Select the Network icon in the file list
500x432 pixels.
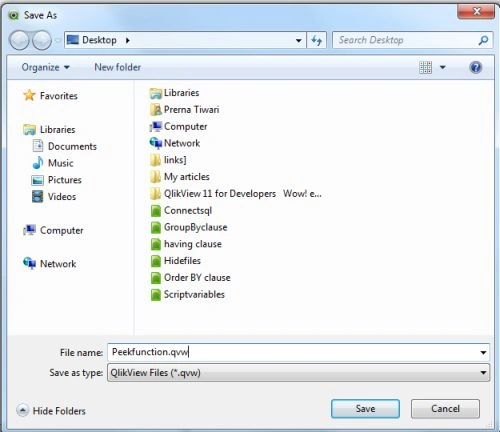pyautogui.click(x=155, y=143)
